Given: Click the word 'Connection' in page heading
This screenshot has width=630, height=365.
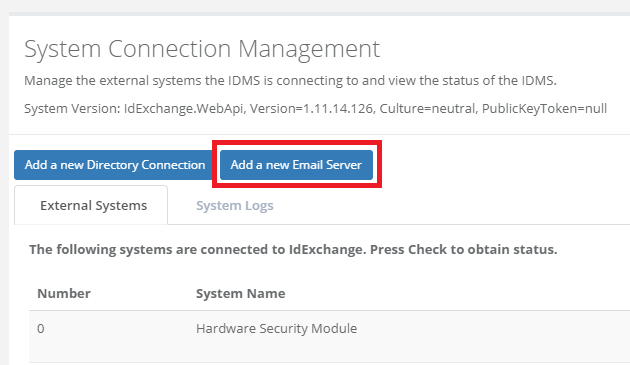Looking at the screenshot, I should tap(169, 49).
